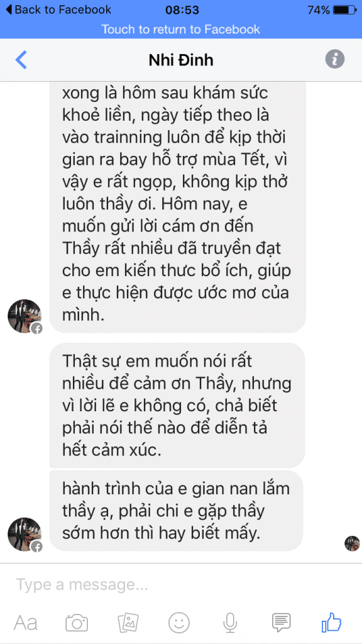Tap message bubble starting 'xong là hôm sau'
362x644 pixels.
[x=177, y=207]
